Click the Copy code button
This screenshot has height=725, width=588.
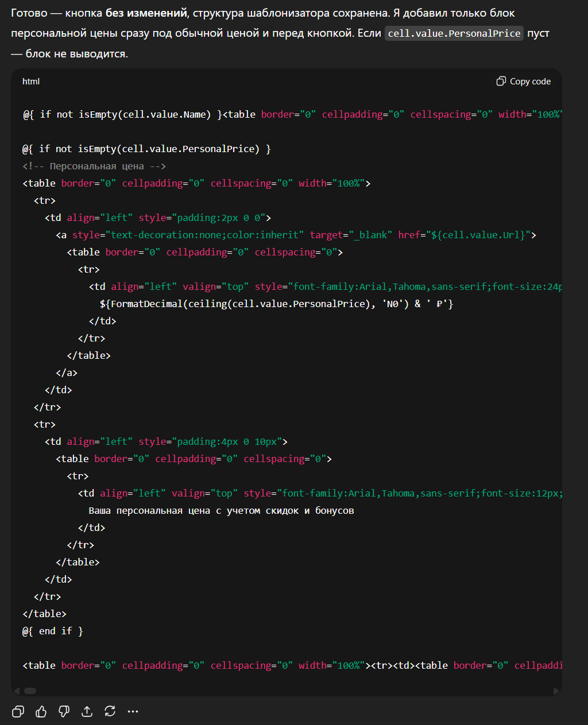[x=523, y=82]
